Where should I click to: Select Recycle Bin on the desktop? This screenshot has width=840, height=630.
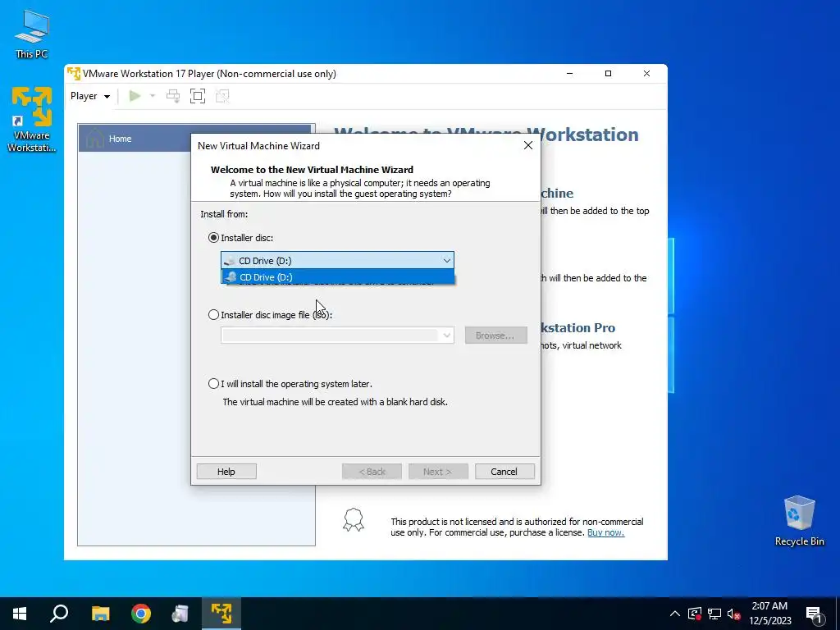pos(799,521)
